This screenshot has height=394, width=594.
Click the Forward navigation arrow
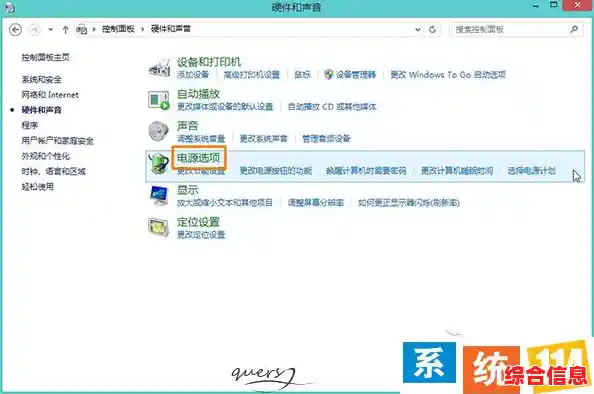[x=34, y=30]
